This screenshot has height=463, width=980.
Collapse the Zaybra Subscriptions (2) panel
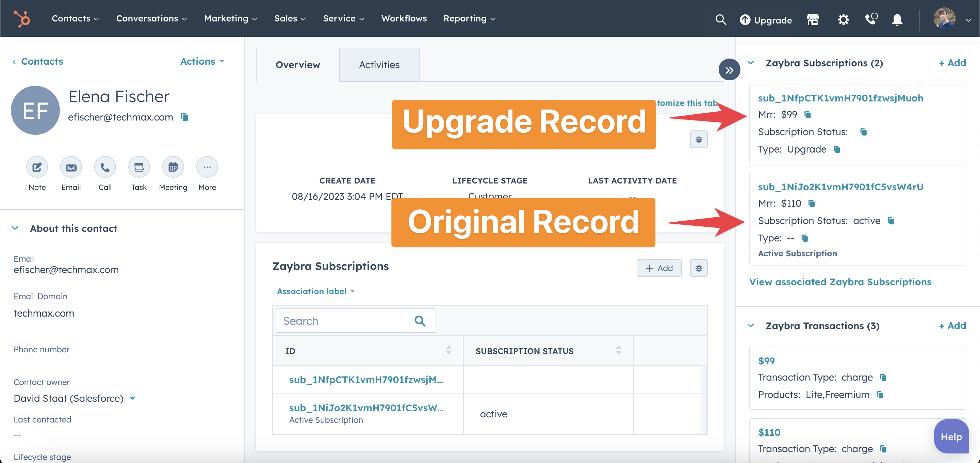(751, 63)
